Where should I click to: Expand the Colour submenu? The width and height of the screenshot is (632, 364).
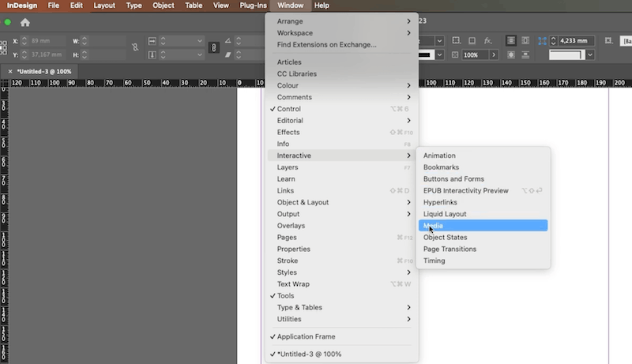tap(342, 85)
